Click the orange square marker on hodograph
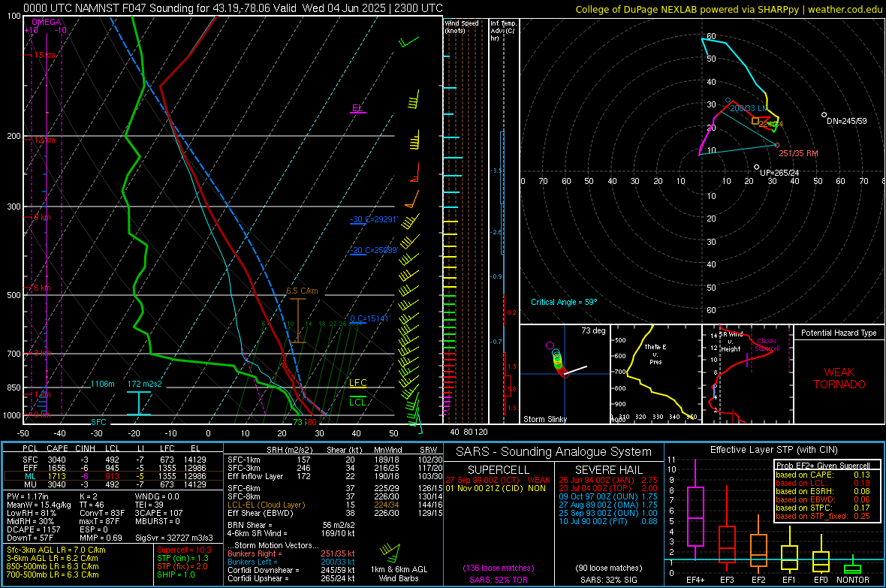 pos(755,121)
